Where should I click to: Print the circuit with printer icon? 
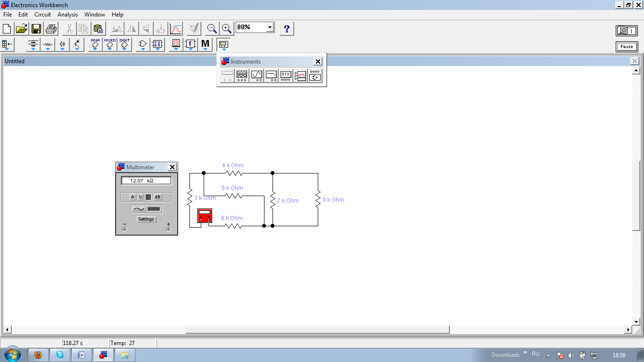pyautogui.click(x=51, y=29)
